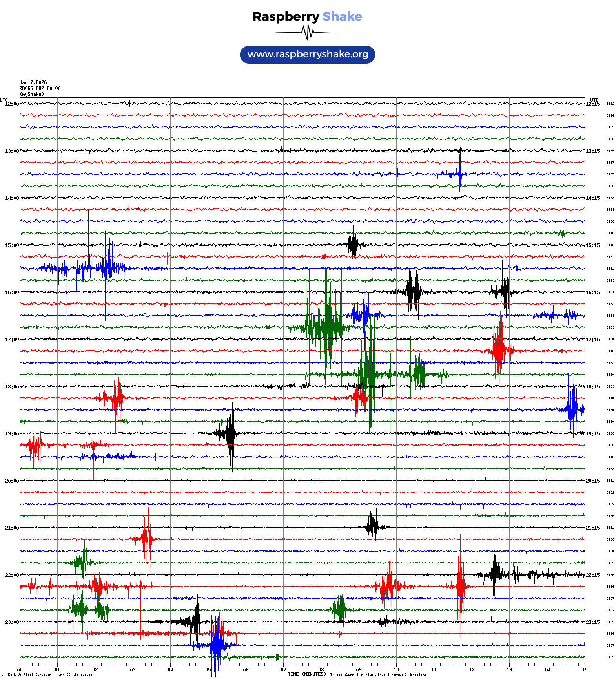616x680 pixels.
Task: Select the 12:00 UTC row label on the left
Action: tap(12, 104)
